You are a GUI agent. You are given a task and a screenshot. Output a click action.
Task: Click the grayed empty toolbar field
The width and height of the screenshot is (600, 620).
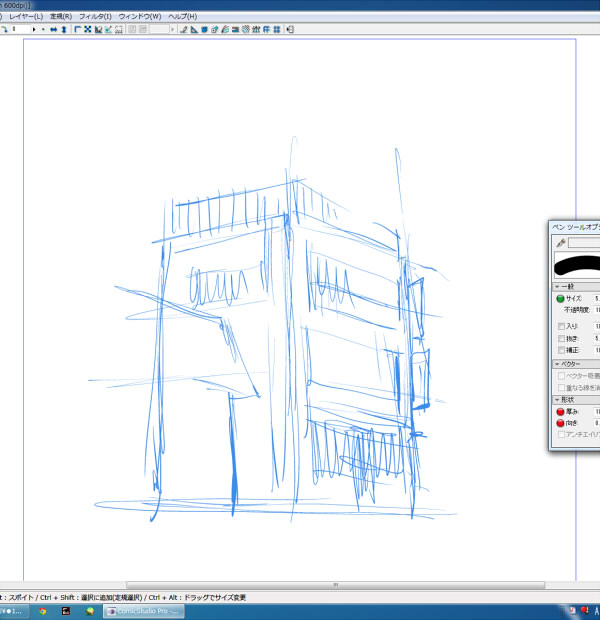[x=159, y=29]
